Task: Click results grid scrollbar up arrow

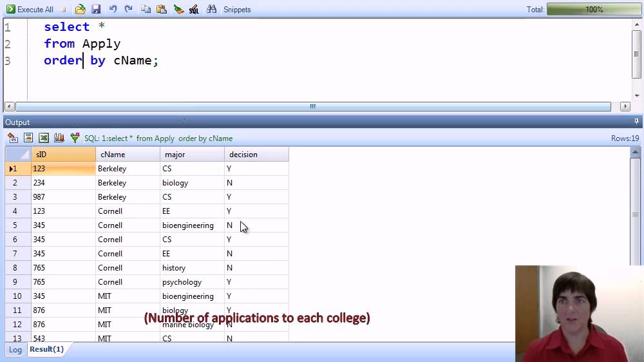Action: 635,152
